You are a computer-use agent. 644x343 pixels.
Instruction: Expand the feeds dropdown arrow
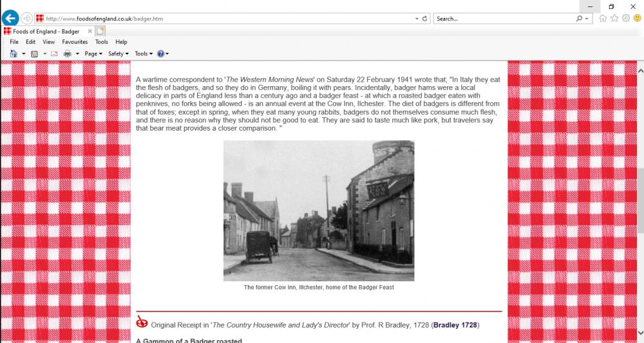(45, 54)
